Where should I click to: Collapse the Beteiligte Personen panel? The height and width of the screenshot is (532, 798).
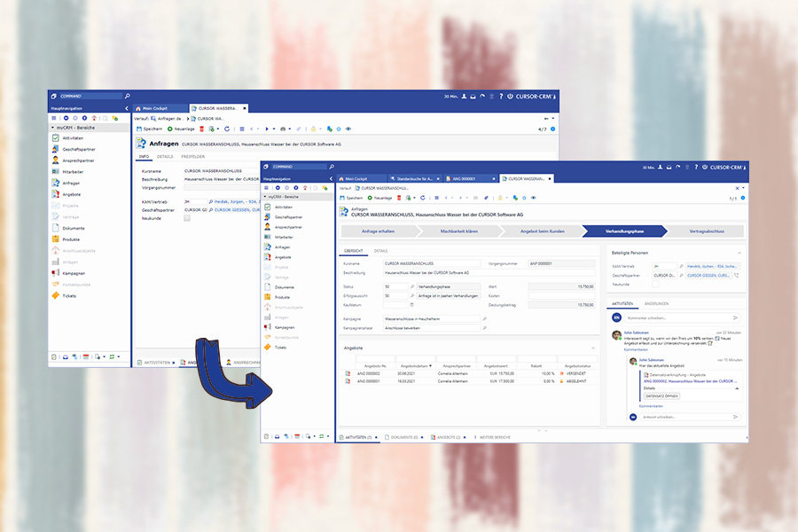(740, 252)
